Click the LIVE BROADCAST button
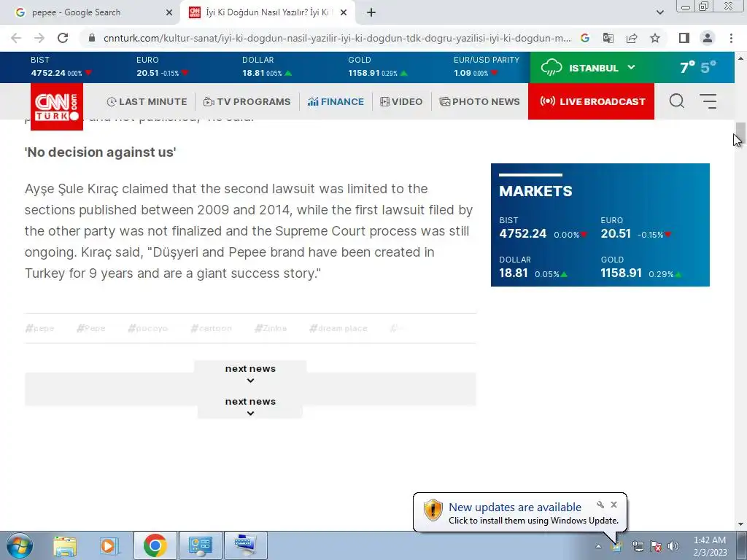Image resolution: width=747 pixels, height=560 pixels. [x=591, y=101]
